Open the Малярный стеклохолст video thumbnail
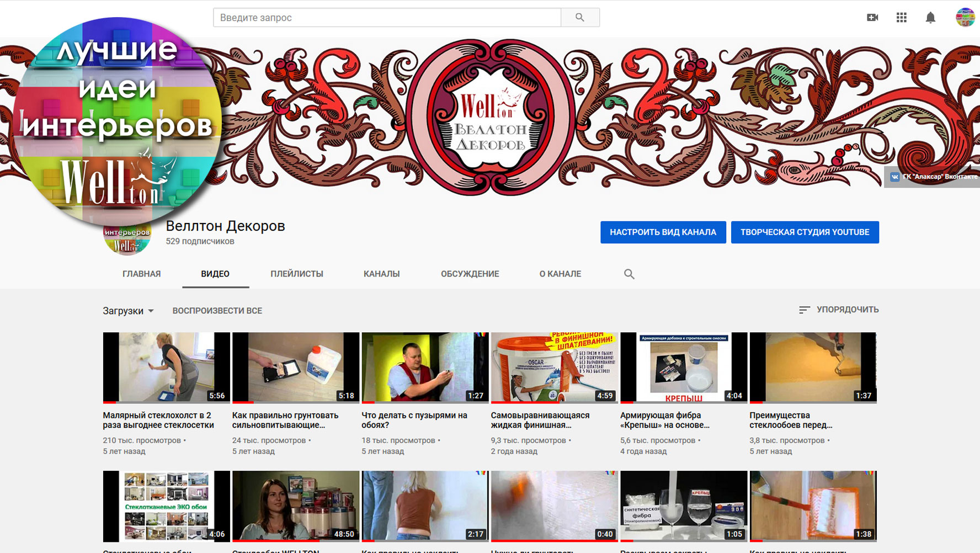Viewport: 980px width, 553px height. pos(166,368)
